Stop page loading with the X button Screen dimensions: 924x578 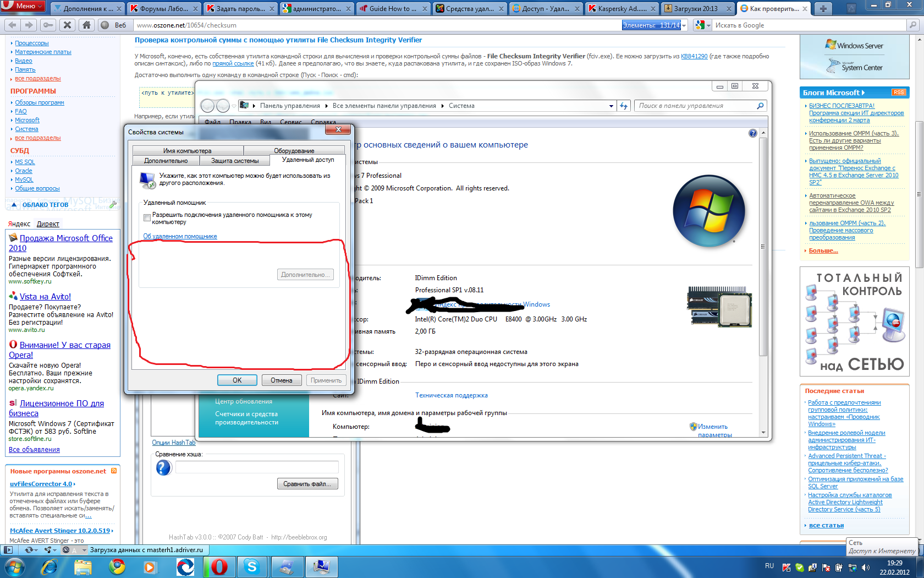[67, 25]
